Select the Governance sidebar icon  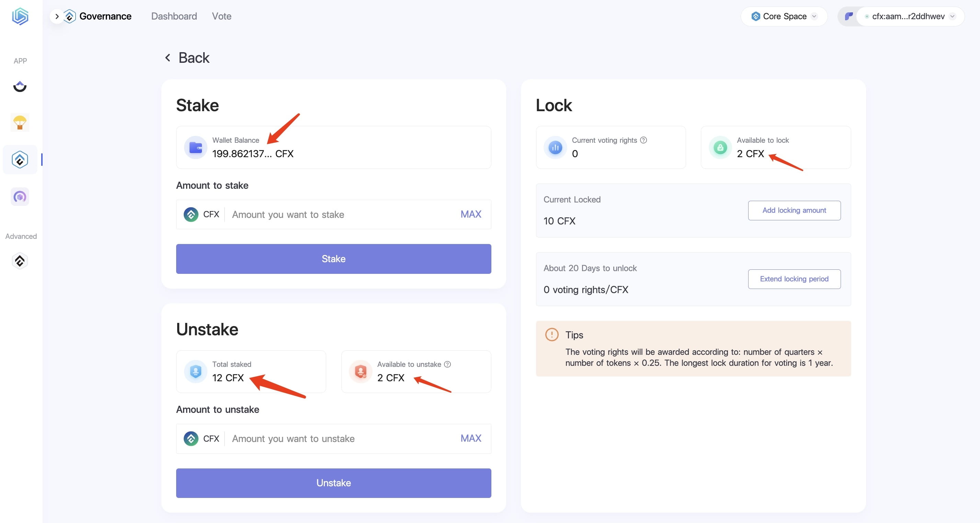[20, 160]
